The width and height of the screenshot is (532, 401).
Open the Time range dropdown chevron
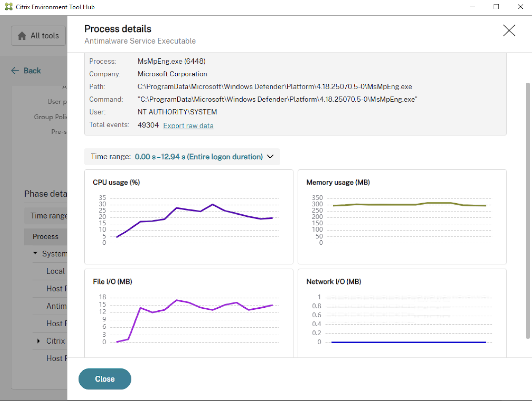[x=270, y=157]
